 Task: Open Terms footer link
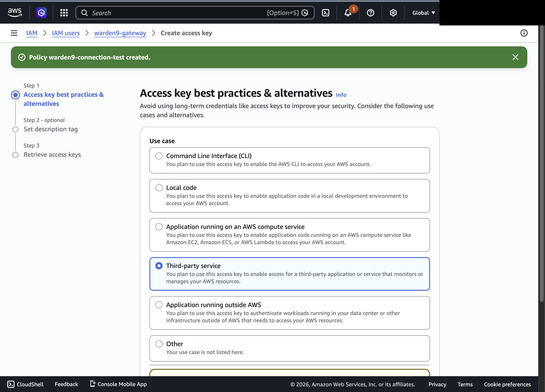(x=465, y=385)
